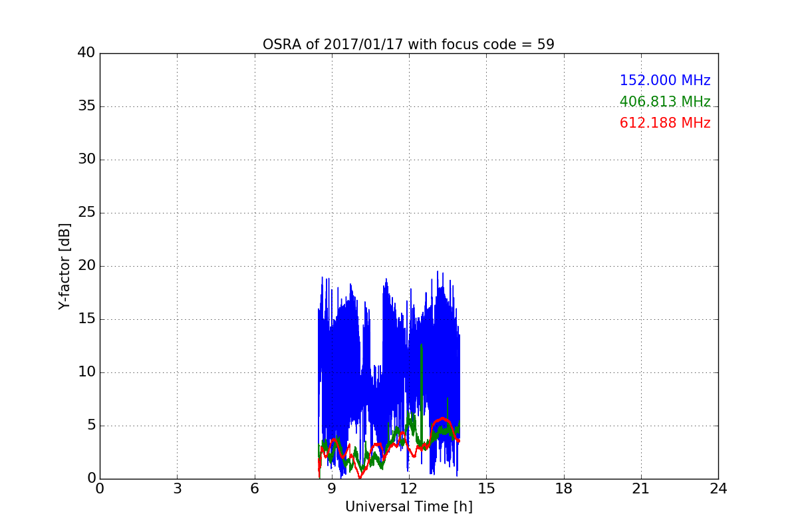Select the 152.000 MHz legend label
The image size is (798, 532).
(665, 80)
